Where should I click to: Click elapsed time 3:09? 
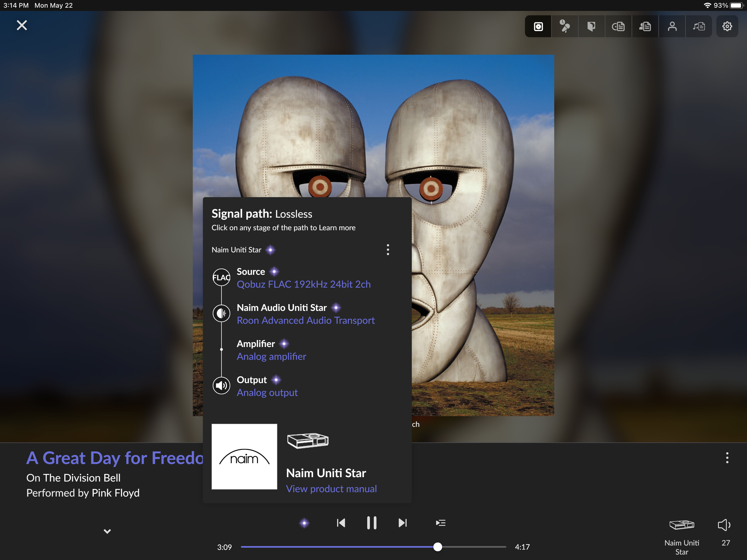pyautogui.click(x=224, y=547)
